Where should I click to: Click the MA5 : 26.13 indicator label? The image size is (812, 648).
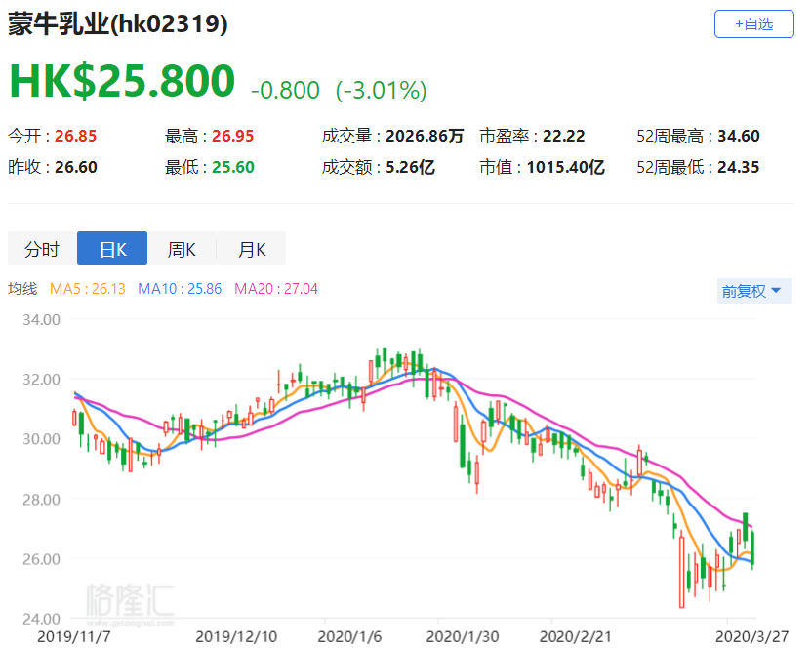(88, 289)
